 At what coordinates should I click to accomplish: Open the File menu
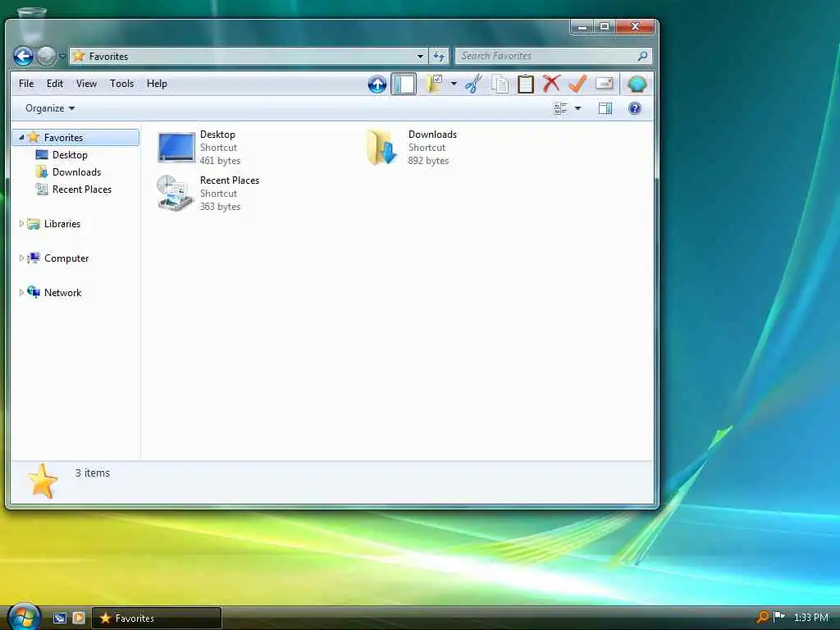point(26,84)
